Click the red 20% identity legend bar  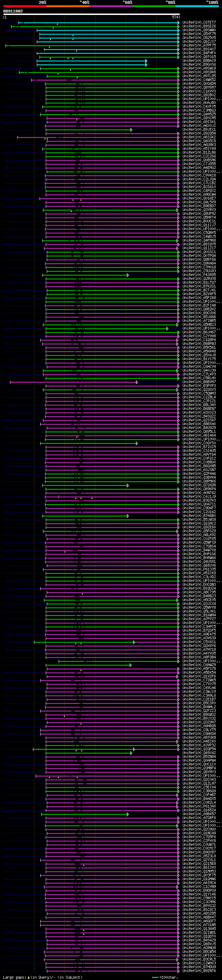(25, 6)
